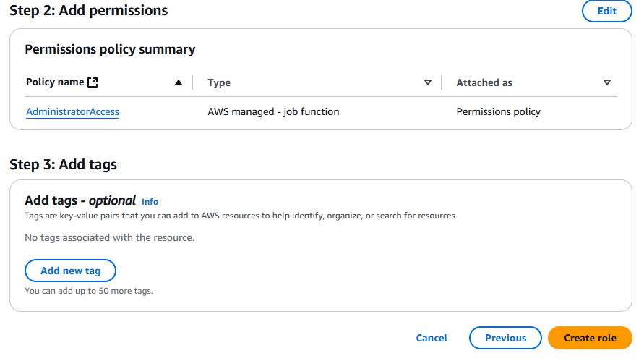Sort ascending by the Policy name arrow
The height and width of the screenshot is (361, 644).
click(179, 82)
